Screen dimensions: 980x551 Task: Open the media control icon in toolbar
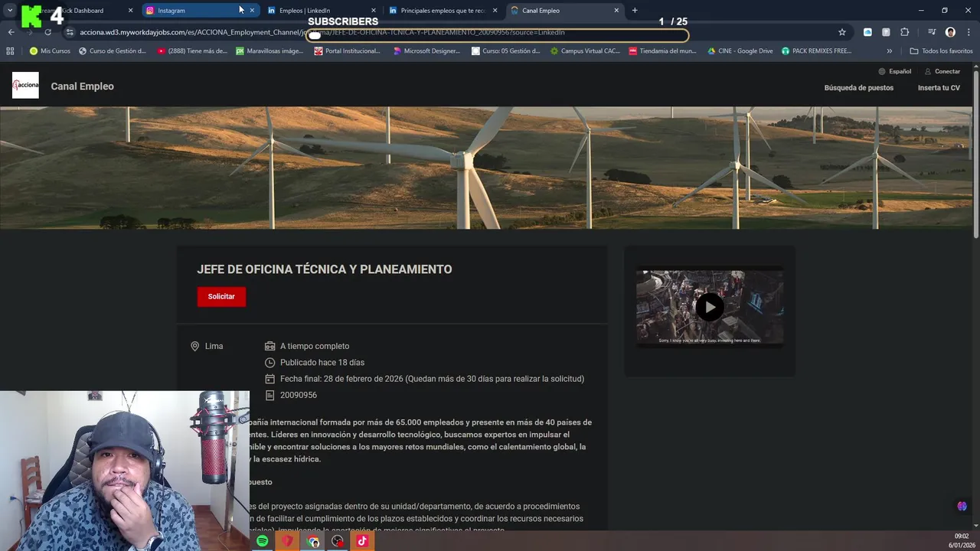[x=932, y=32]
